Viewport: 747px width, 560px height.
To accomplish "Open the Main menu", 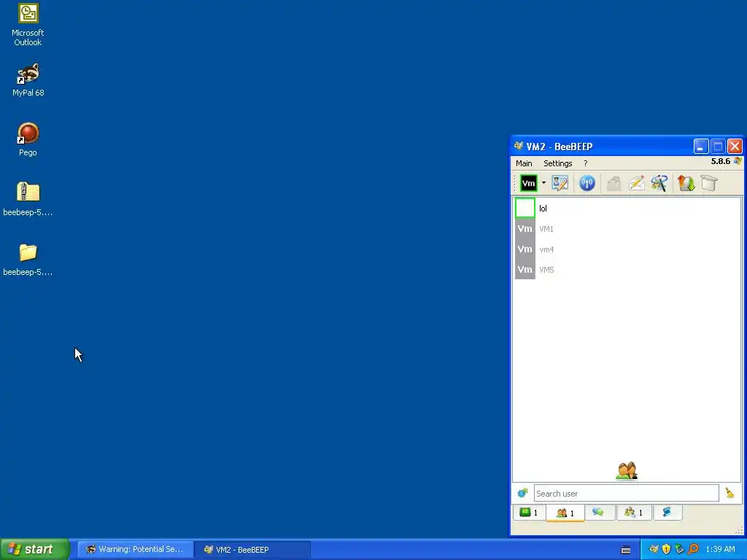I will point(524,163).
